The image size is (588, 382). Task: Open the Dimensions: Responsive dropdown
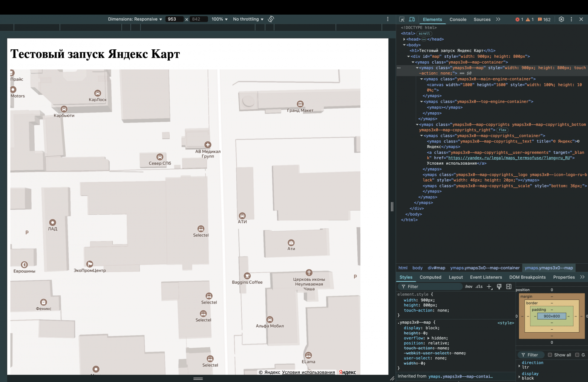point(135,19)
